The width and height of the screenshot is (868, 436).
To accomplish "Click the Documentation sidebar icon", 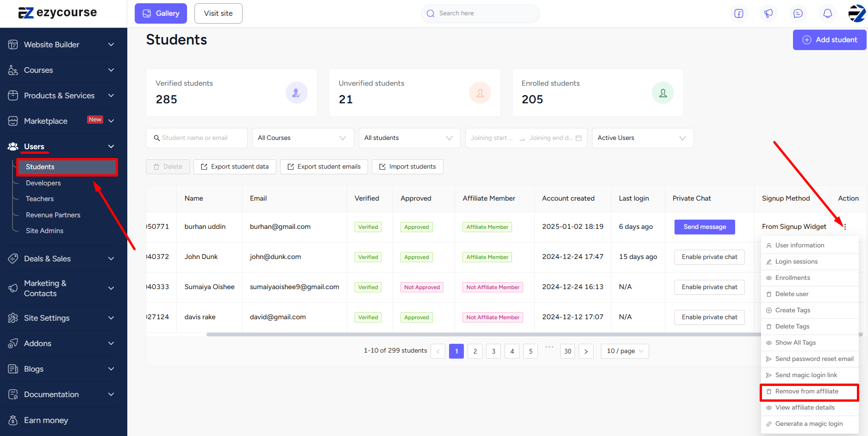I will click(13, 394).
